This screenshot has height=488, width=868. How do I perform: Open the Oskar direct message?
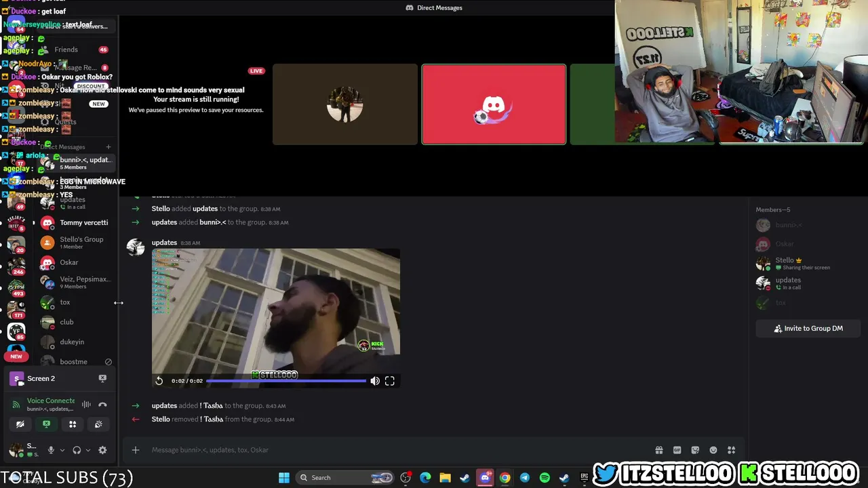tap(75, 262)
